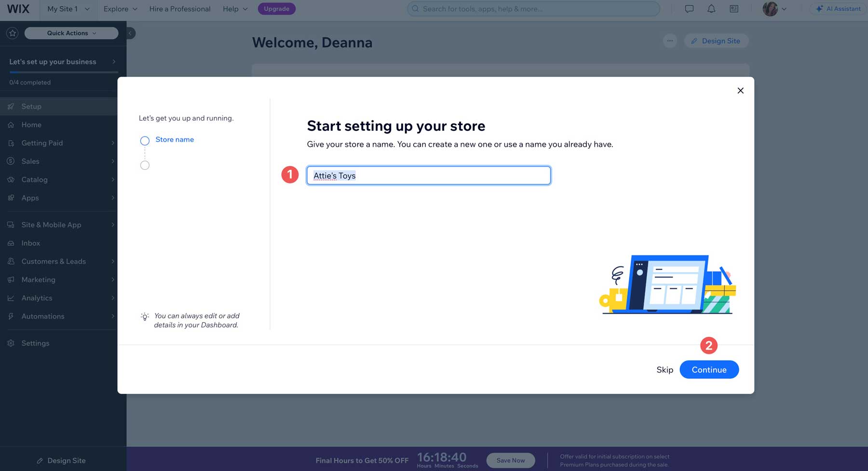This screenshot has height=471, width=868.
Task: Click the Settings gear in sidebar
Action: coord(11,343)
